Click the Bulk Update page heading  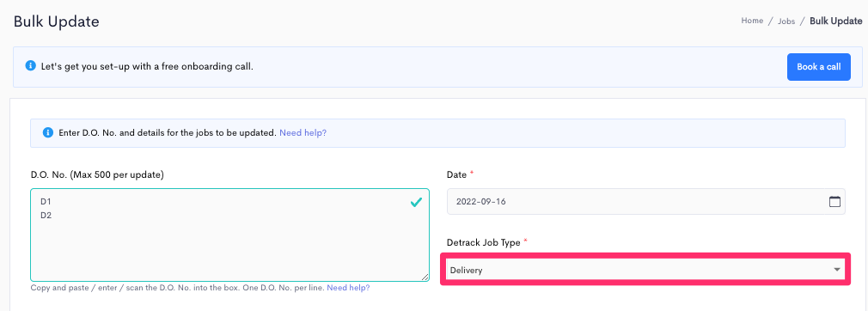click(57, 21)
